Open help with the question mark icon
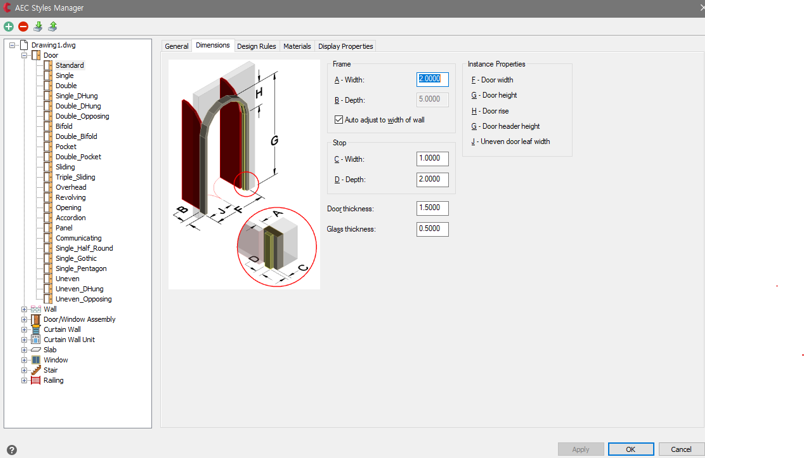 coord(11,450)
